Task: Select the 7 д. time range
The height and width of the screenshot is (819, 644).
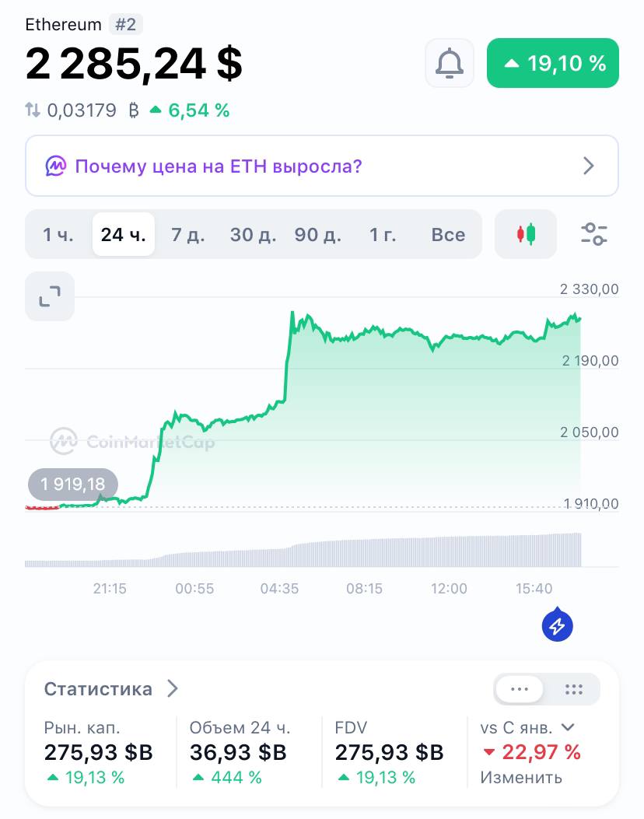Action: coord(188,235)
